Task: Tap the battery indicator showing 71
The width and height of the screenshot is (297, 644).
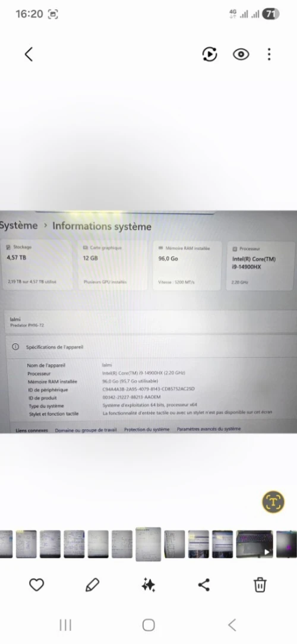Action: coord(271,14)
